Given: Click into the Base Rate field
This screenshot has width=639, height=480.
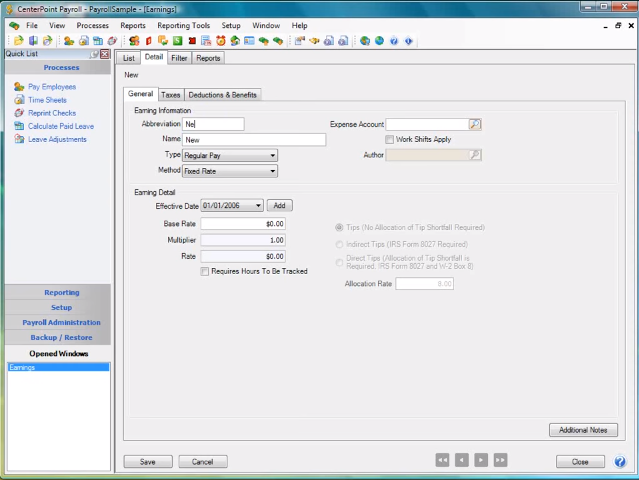Looking at the screenshot, I should click(x=243, y=224).
